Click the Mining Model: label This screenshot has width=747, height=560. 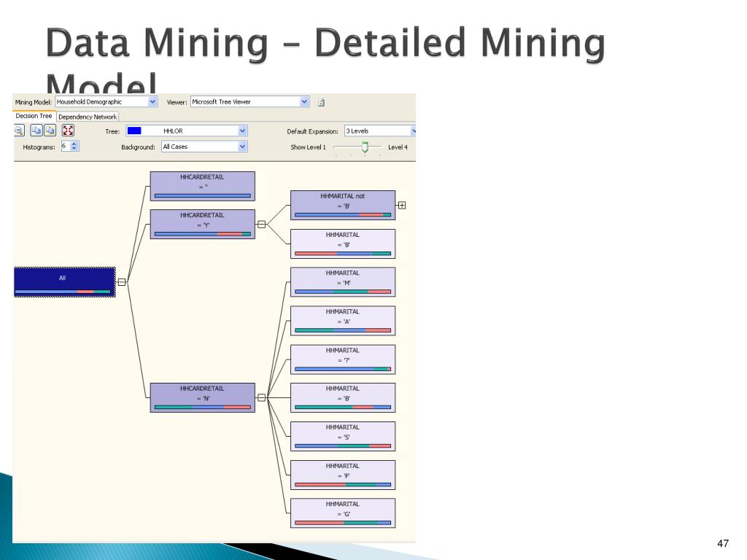(x=34, y=102)
